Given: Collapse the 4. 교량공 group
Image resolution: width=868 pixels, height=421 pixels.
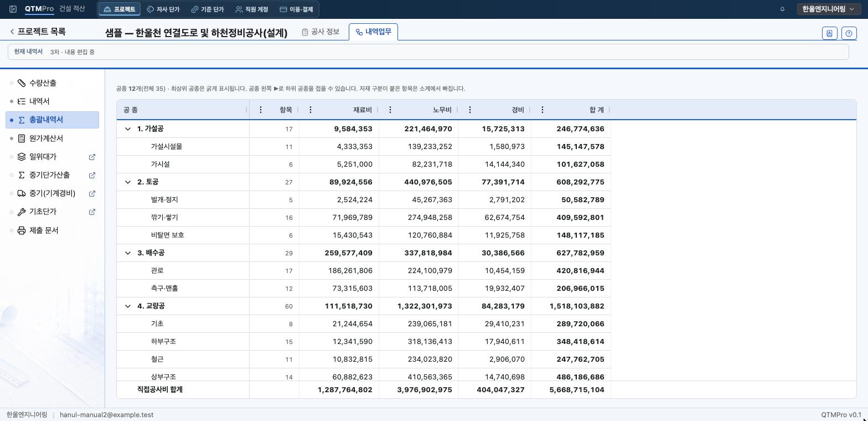Looking at the screenshot, I should click(x=128, y=306).
